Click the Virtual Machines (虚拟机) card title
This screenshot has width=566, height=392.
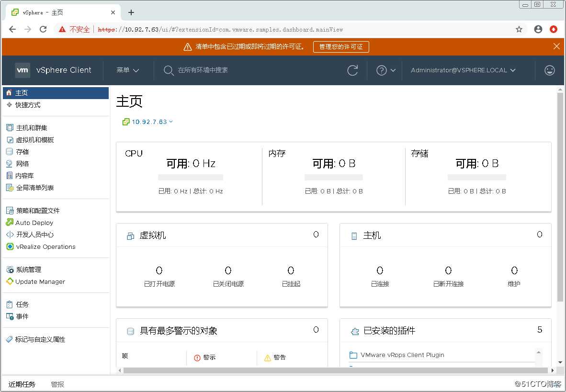(152, 235)
